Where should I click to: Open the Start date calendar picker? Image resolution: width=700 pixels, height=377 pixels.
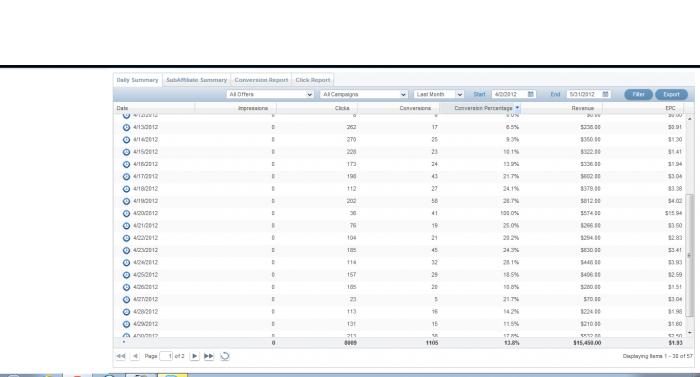[x=531, y=94]
